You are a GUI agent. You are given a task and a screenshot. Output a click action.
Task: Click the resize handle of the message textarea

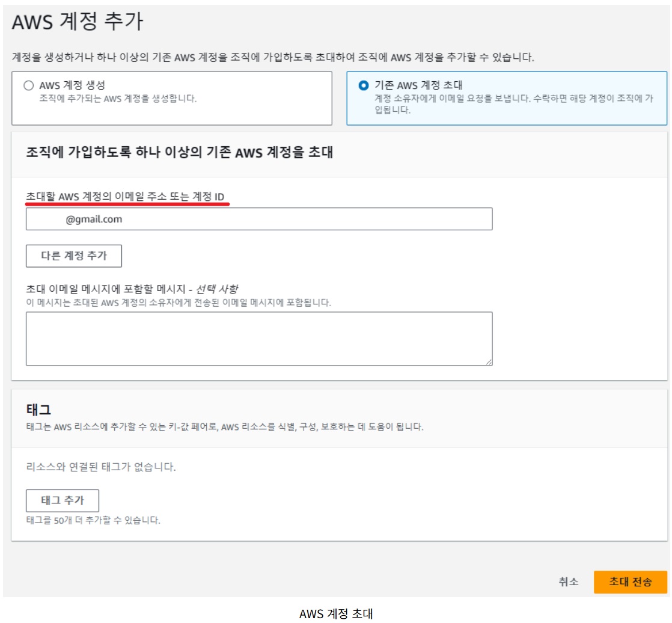[489, 362]
